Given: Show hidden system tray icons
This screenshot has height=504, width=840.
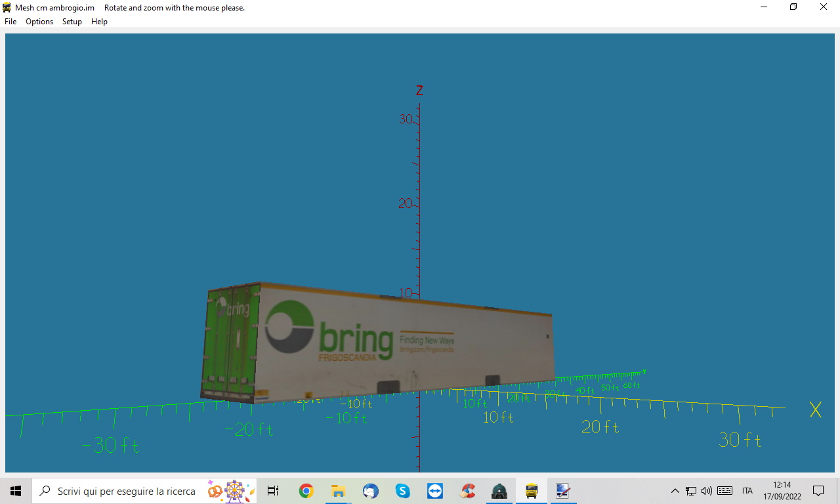Looking at the screenshot, I should (x=675, y=491).
